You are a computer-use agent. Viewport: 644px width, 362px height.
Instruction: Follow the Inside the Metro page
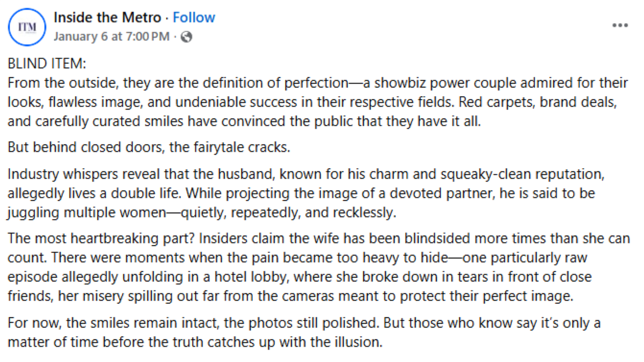(194, 18)
